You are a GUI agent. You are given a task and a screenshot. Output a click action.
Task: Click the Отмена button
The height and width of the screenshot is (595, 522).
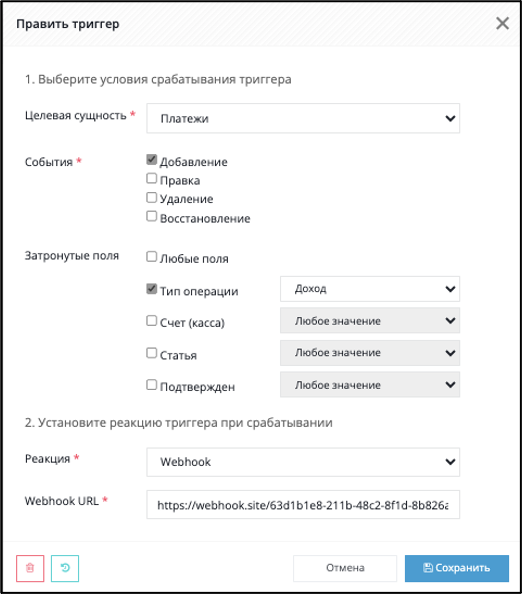point(345,568)
